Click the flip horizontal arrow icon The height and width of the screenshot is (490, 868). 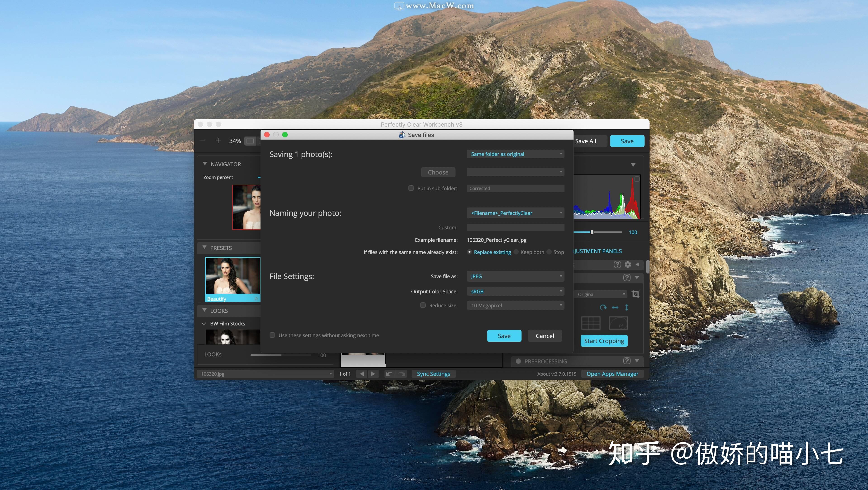(615, 307)
